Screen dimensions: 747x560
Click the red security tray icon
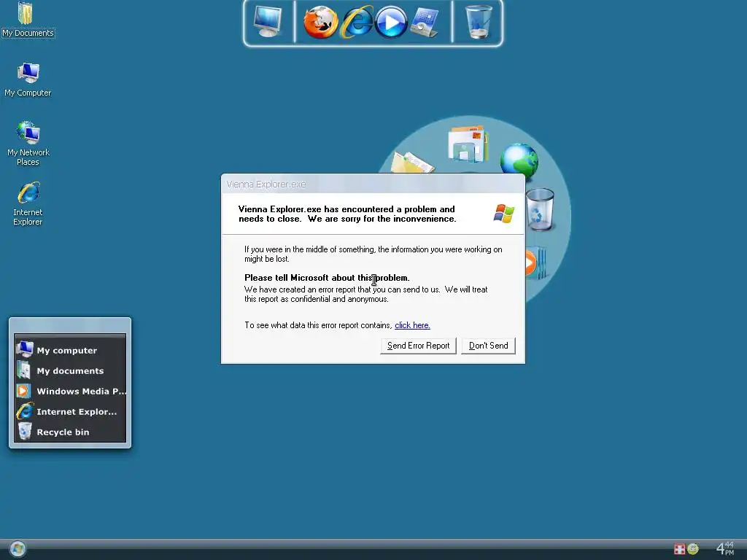pos(679,549)
